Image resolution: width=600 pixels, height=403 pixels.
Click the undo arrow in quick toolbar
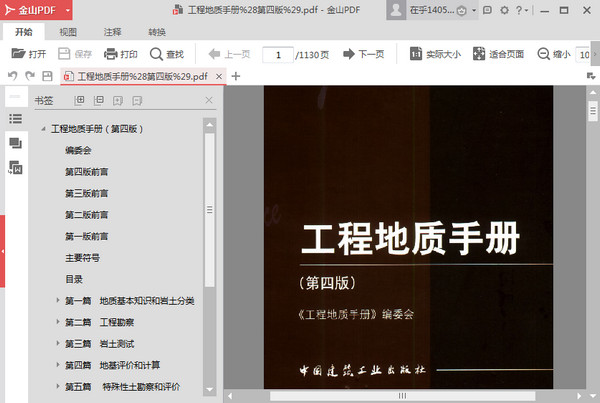(x=12, y=76)
